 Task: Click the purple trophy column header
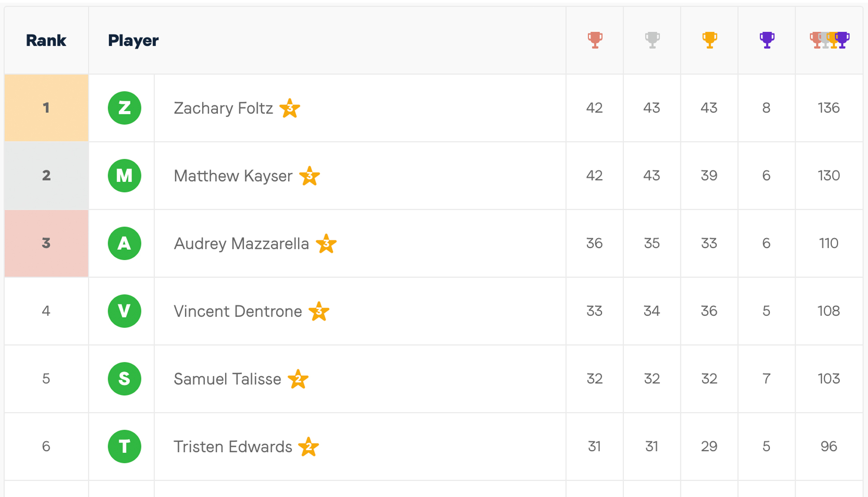(767, 40)
